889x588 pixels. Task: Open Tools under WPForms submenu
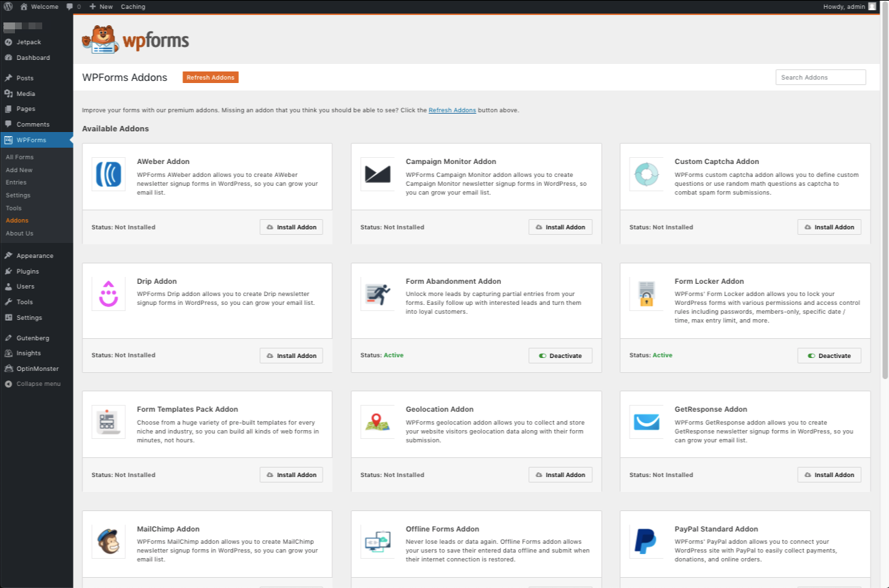[14, 208]
